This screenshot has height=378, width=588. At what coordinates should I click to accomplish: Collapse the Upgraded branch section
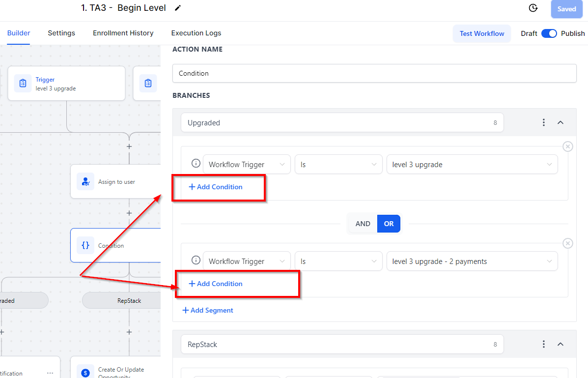pos(560,122)
